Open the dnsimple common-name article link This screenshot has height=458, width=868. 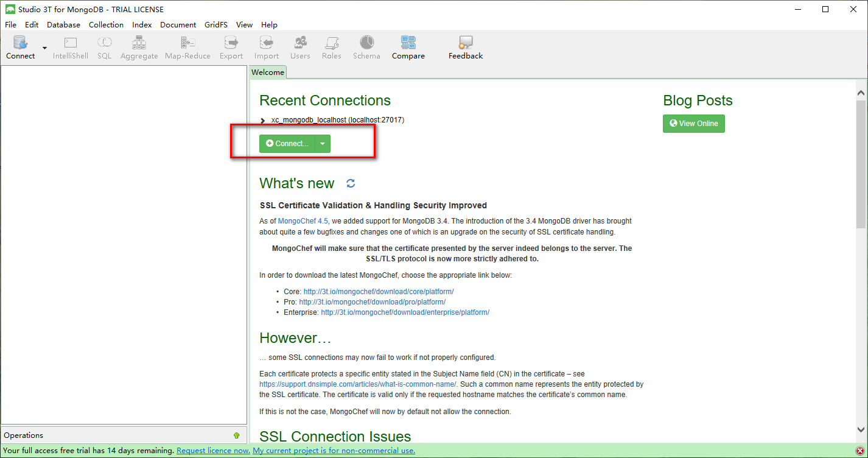click(358, 384)
